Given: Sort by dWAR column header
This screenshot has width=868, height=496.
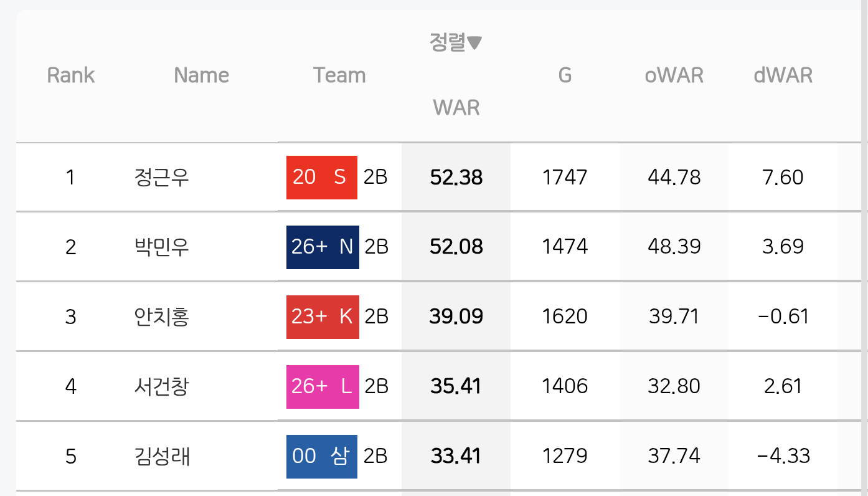Looking at the screenshot, I should coord(783,75).
